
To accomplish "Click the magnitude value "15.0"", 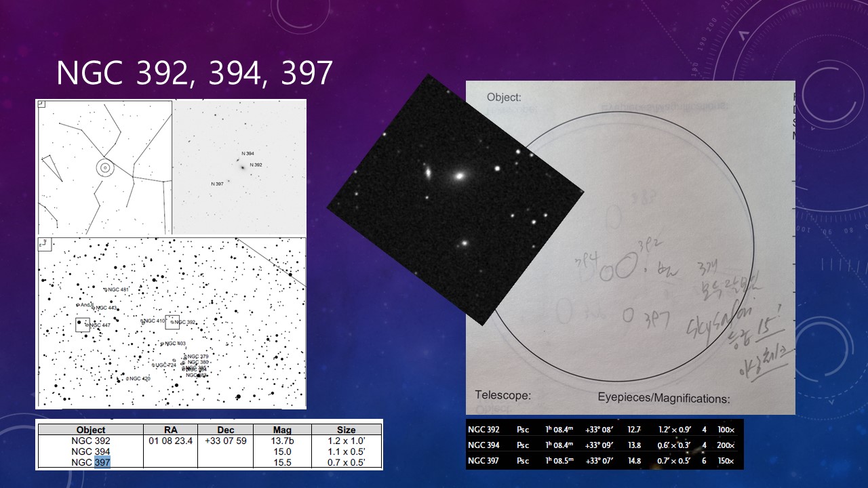I will pos(282,451).
